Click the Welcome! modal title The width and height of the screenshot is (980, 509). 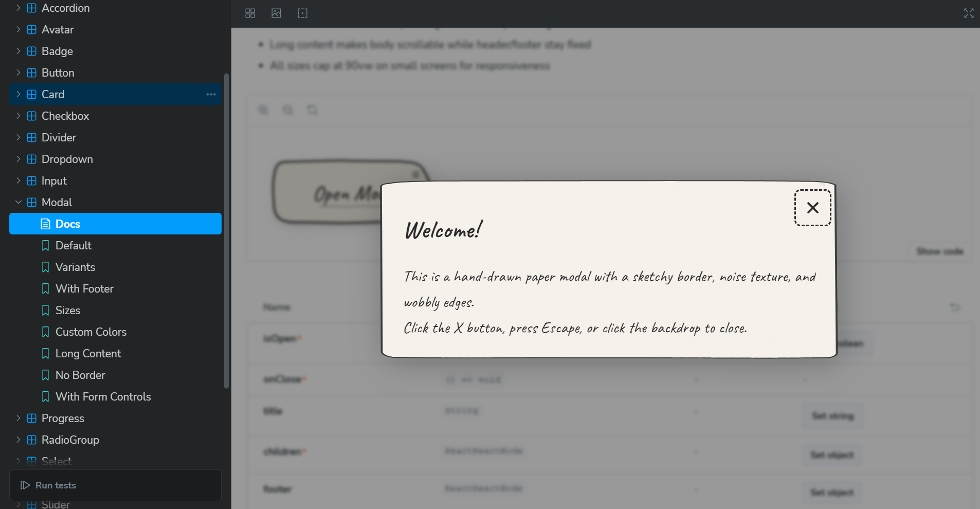(444, 230)
